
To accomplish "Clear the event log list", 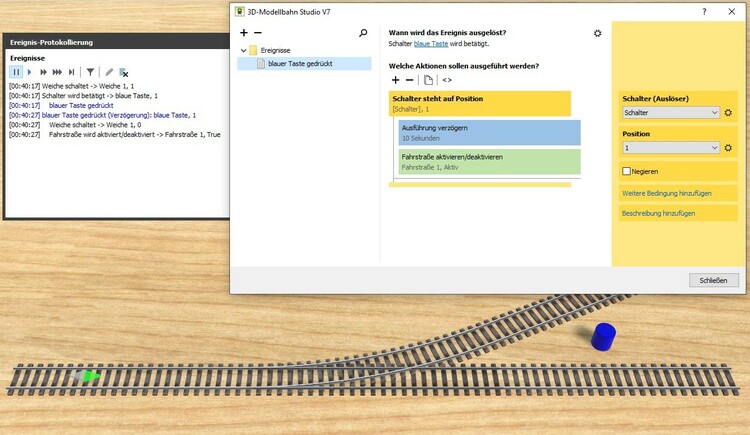I will pos(123,73).
